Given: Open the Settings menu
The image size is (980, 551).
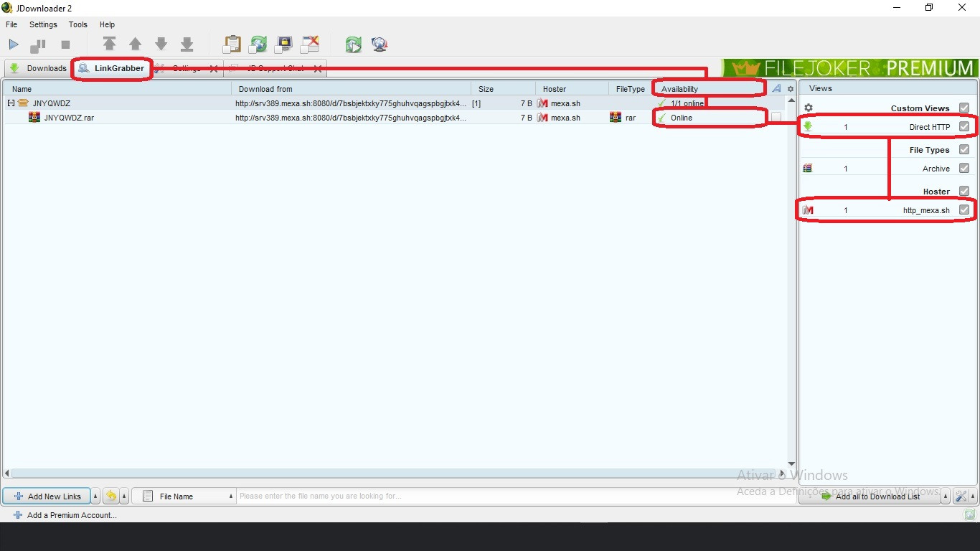Looking at the screenshot, I should pos(43,24).
